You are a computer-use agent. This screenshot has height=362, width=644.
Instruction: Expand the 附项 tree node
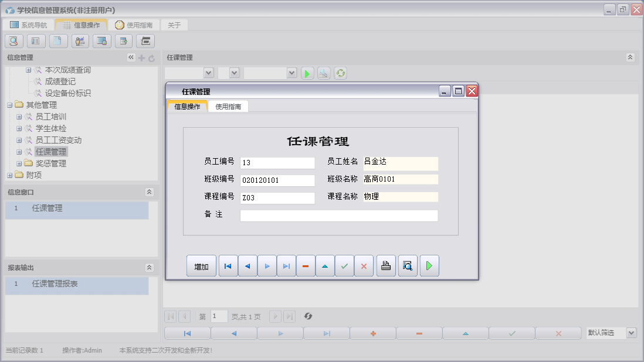(10, 175)
